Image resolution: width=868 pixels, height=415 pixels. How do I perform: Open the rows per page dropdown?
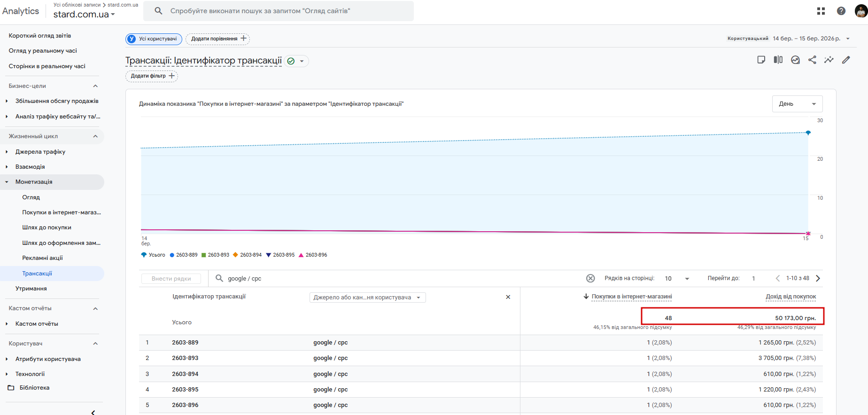coord(677,278)
